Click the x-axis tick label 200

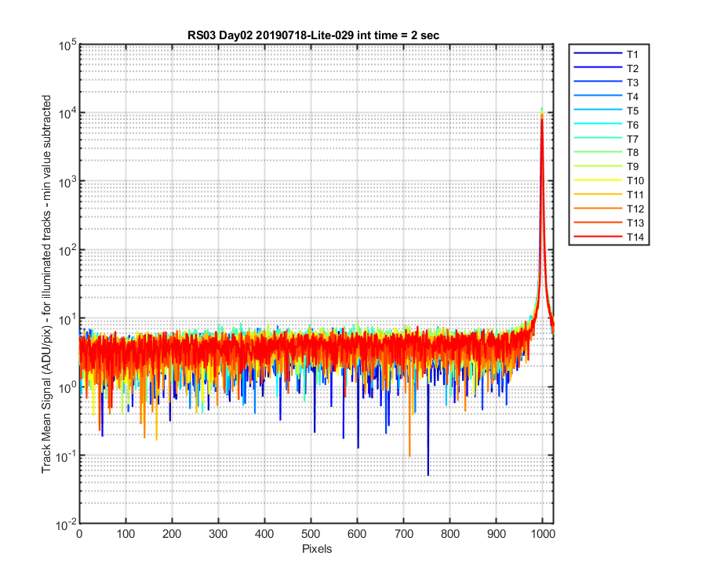point(172,534)
